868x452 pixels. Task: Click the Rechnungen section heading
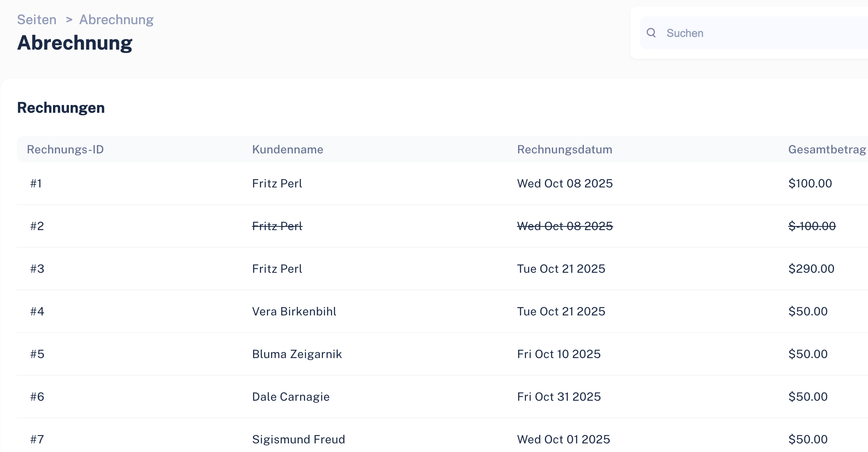(x=61, y=108)
